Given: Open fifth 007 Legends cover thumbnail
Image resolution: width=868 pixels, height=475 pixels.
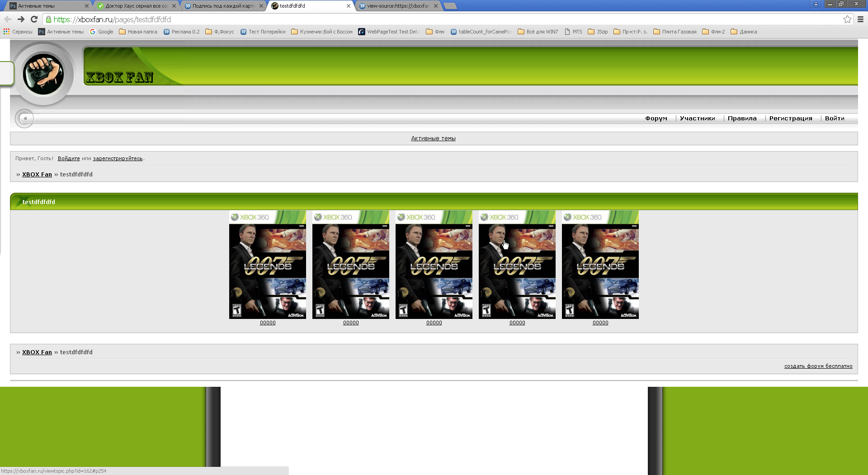Looking at the screenshot, I should pos(600,265).
